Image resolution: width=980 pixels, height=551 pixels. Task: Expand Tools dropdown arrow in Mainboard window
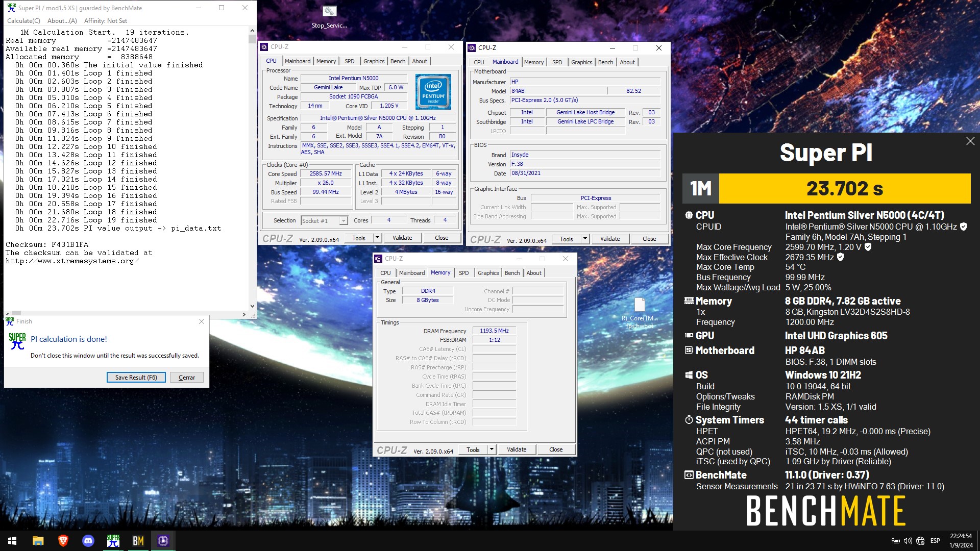pyautogui.click(x=585, y=239)
